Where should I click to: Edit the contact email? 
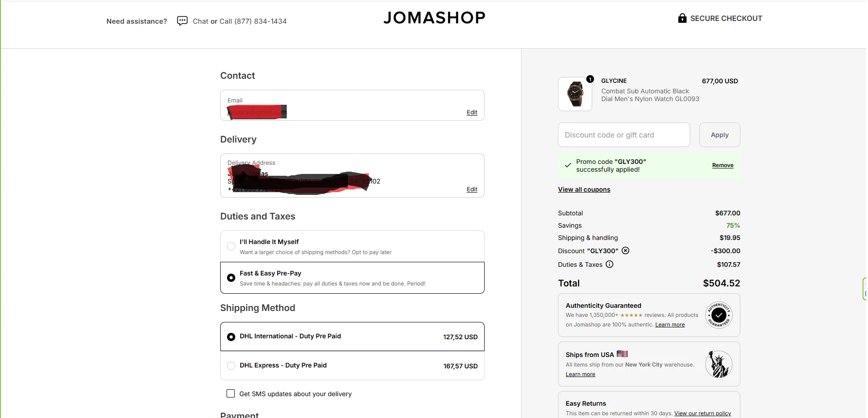[472, 112]
